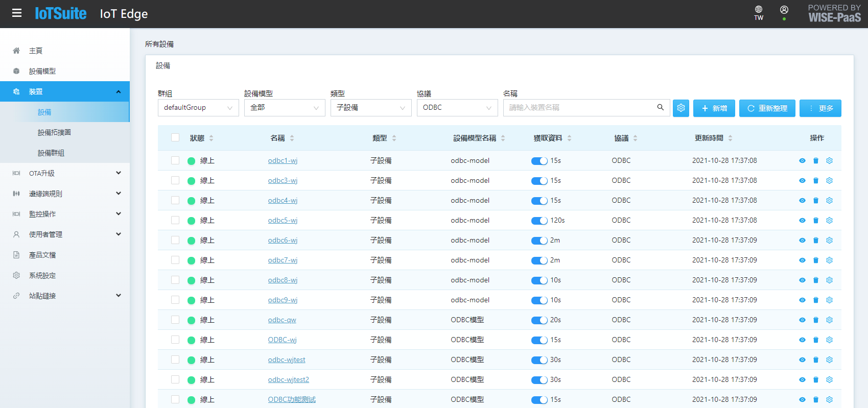This screenshot has width=868, height=408.
Task: Click the 重新整理 refresh button
Action: (x=767, y=108)
